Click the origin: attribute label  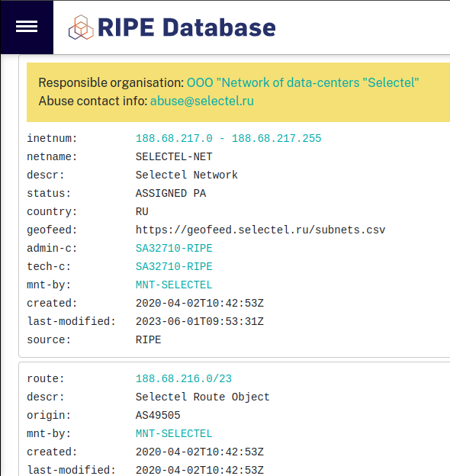[x=49, y=415]
